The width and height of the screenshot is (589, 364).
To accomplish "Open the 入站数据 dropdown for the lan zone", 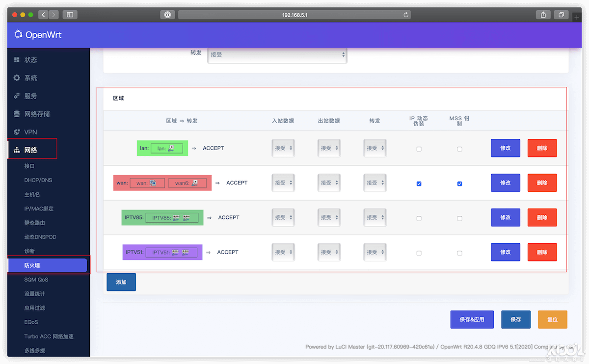I will coord(283,148).
